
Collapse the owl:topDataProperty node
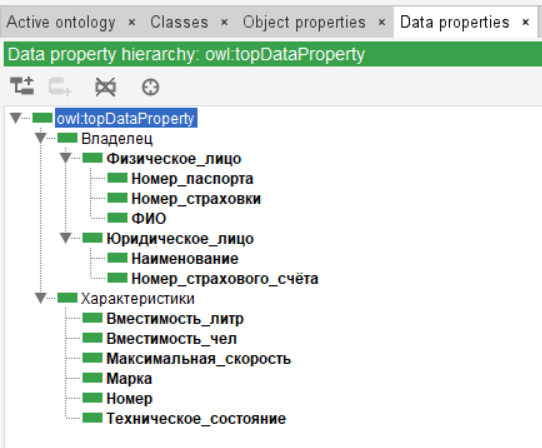pyautogui.click(x=16, y=118)
